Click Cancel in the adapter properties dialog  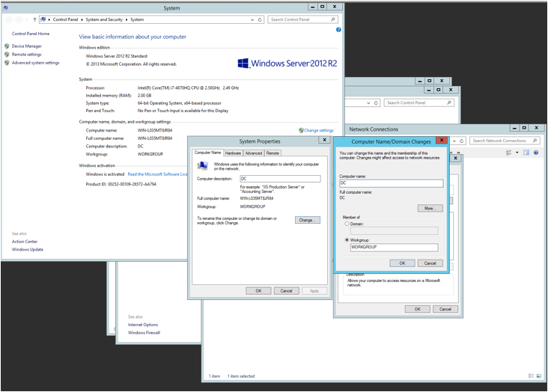[445, 309]
